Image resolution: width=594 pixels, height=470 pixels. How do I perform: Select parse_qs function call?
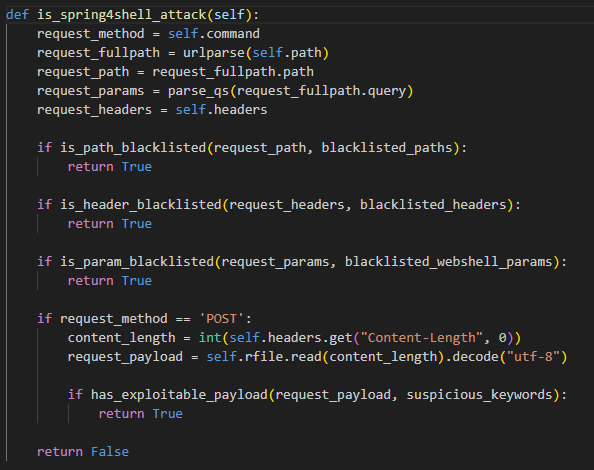pyautogui.click(x=199, y=91)
